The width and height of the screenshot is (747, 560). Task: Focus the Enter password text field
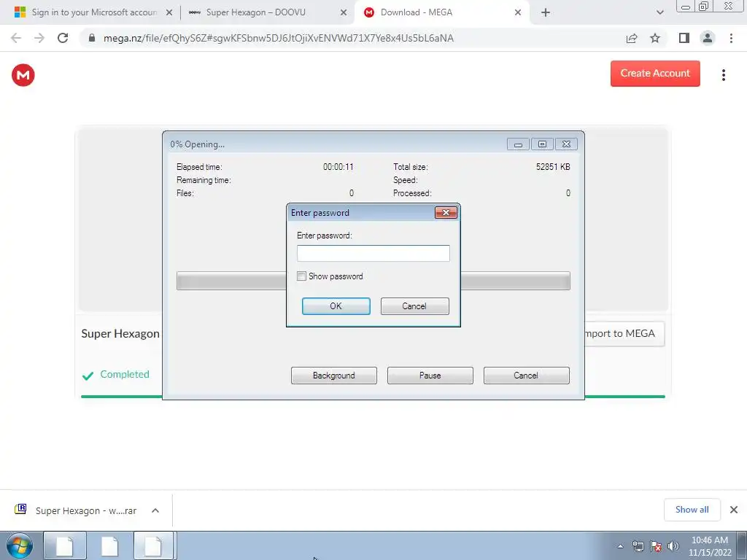pyautogui.click(x=373, y=253)
